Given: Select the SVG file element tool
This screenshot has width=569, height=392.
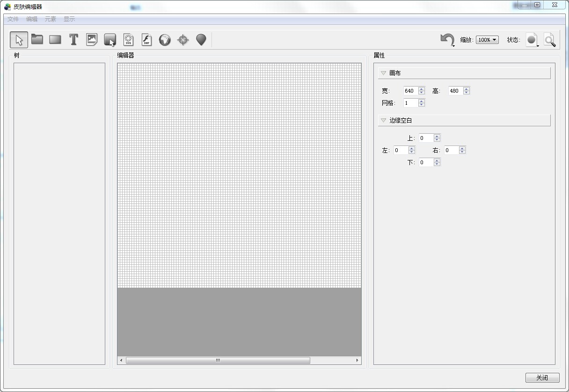Looking at the screenshot, I should [128, 40].
